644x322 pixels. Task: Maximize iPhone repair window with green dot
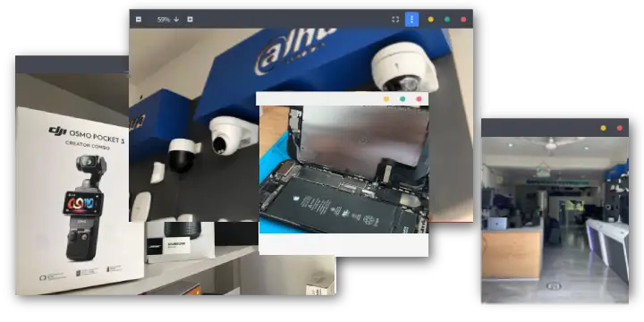tap(402, 99)
